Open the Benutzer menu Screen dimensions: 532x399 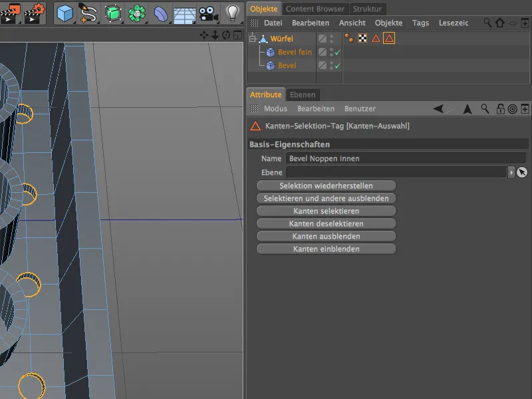coord(360,108)
